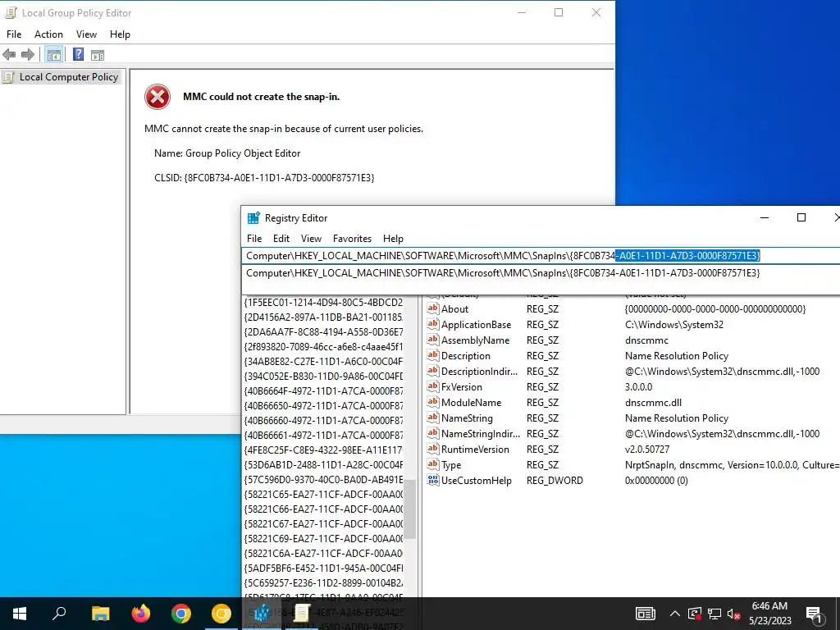
Task: Click the muted volume tray icon
Action: (734, 614)
